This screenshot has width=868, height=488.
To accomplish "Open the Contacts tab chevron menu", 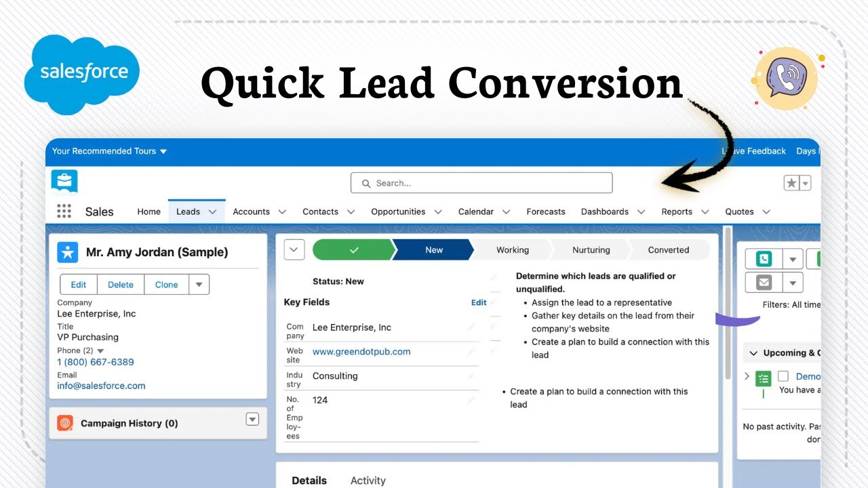I will [x=351, y=211].
